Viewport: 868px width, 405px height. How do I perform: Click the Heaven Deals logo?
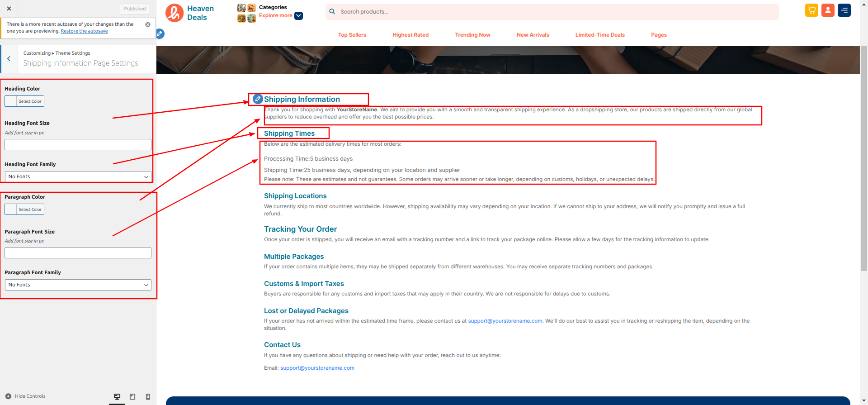click(x=190, y=13)
